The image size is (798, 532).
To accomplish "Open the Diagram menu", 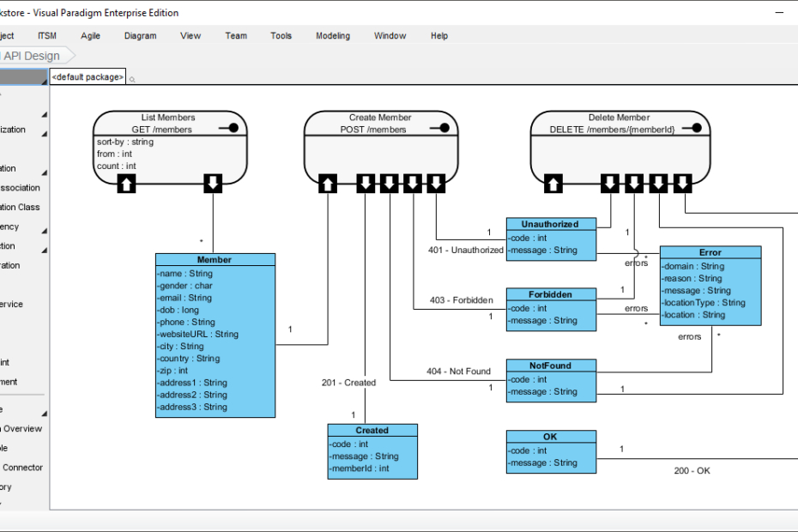I will tap(140, 35).
